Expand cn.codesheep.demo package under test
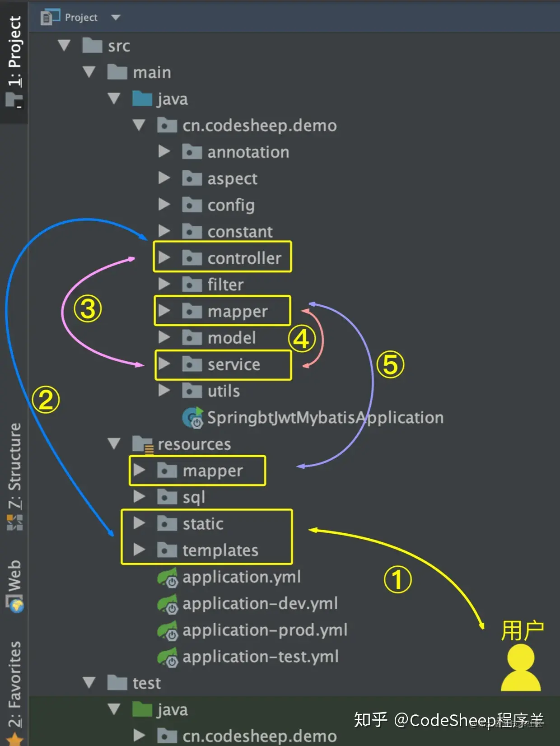The height and width of the screenshot is (746, 560). (x=140, y=736)
